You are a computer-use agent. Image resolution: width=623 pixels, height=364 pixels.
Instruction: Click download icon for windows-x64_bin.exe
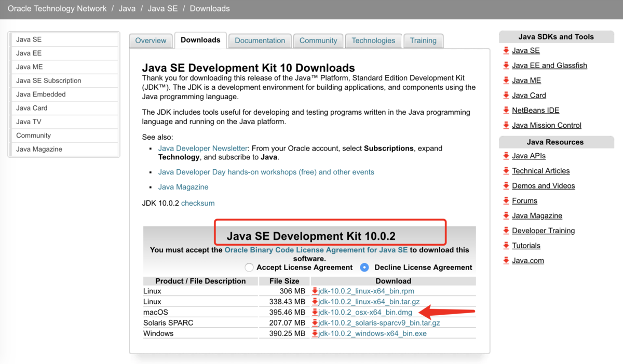pos(315,333)
